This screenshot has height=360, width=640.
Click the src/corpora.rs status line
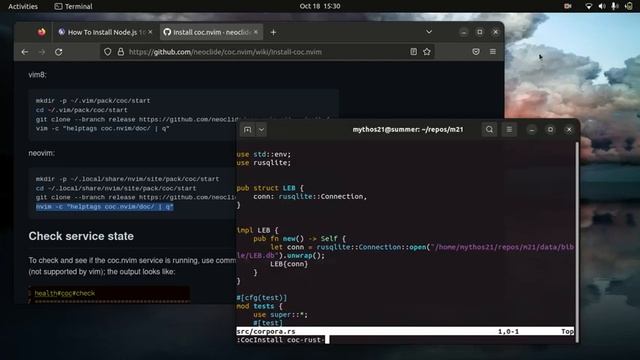click(x=405, y=331)
